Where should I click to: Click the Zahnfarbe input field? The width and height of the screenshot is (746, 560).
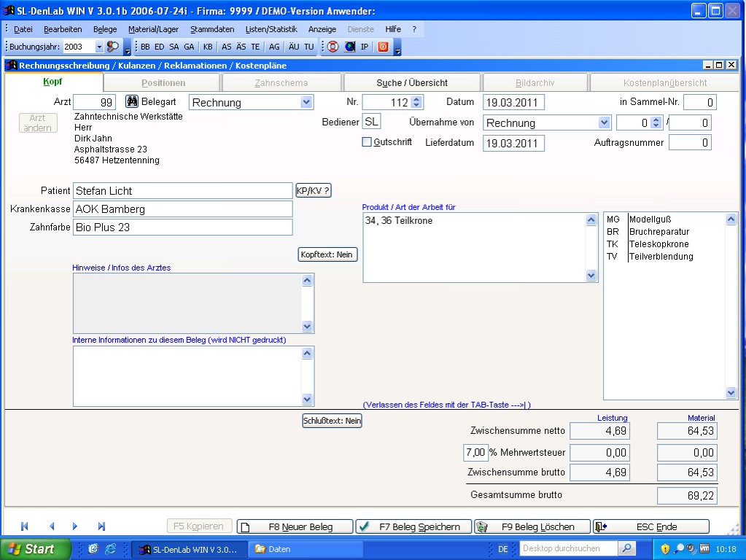(x=183, y=227)
